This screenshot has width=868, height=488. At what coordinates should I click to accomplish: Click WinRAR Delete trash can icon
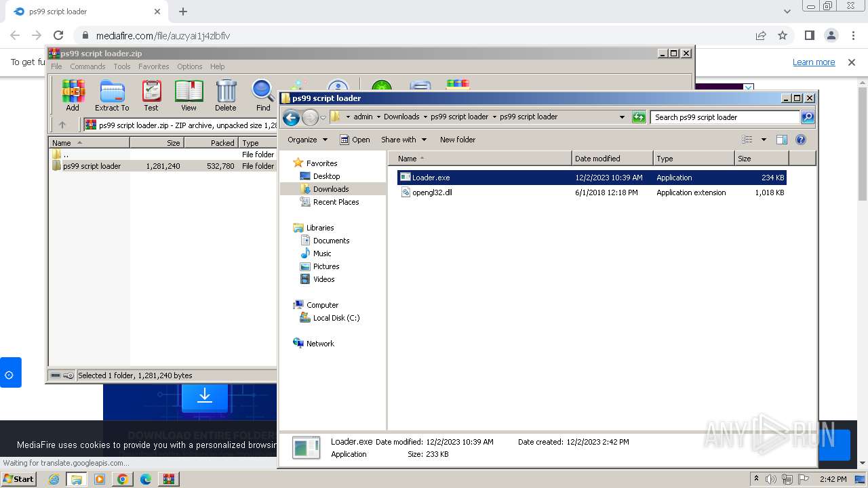pyautogui.click(x=226, y=96)
